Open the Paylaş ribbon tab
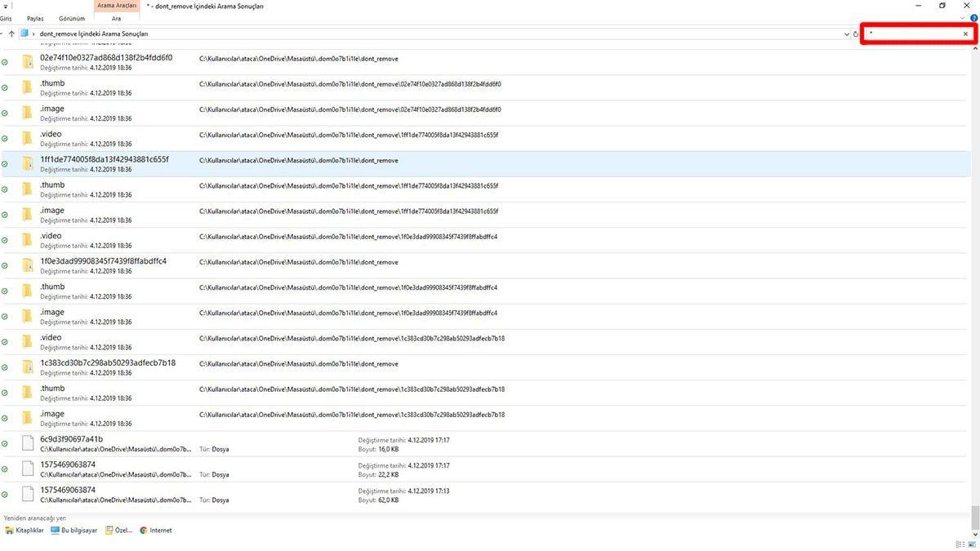Viewport: 980px width, 551px height. 35,18
